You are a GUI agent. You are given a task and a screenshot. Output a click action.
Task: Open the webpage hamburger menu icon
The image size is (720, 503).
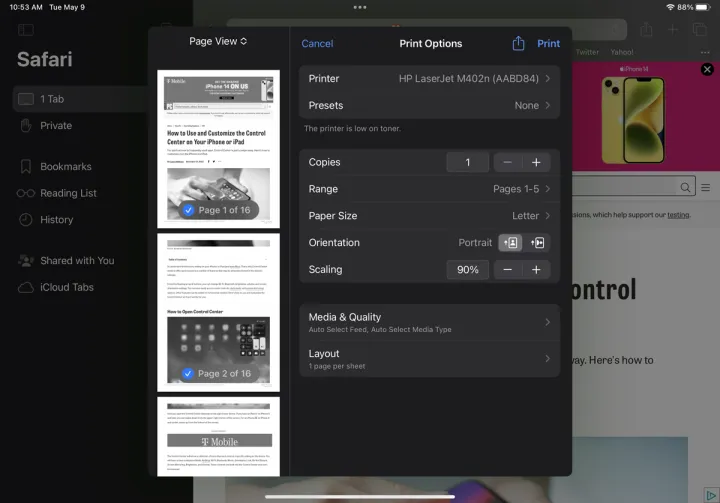click(705, 187)
